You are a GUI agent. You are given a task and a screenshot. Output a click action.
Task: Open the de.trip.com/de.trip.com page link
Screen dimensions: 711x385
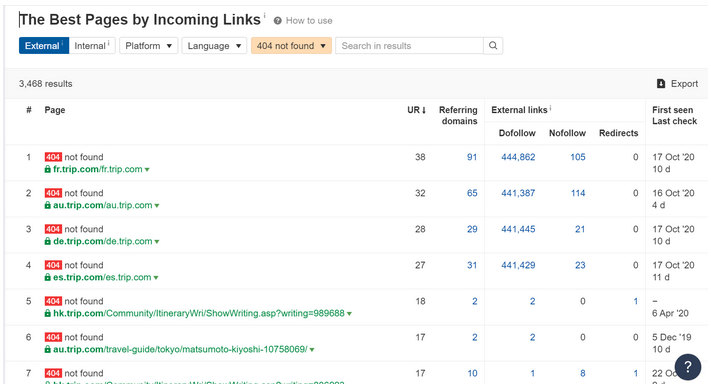coord(102,241)
